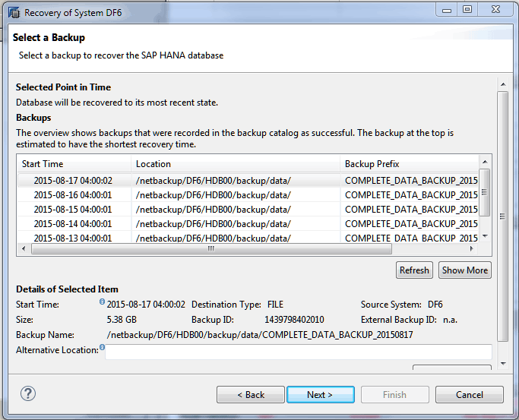Select backup from 2015-08-14 04:00:01

click(x=248, y=224)
